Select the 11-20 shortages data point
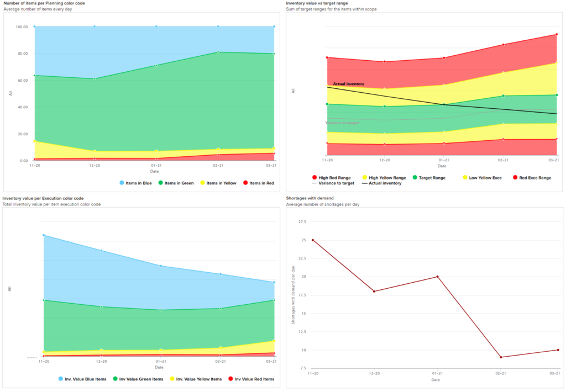Image resolution: width=566 pixels, height=392 pixels. [x=313, y=240]
